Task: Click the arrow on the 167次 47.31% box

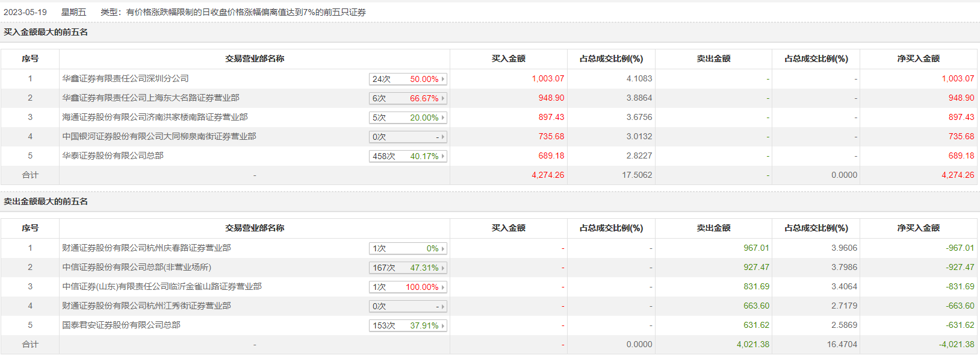Action: [443, 268]
